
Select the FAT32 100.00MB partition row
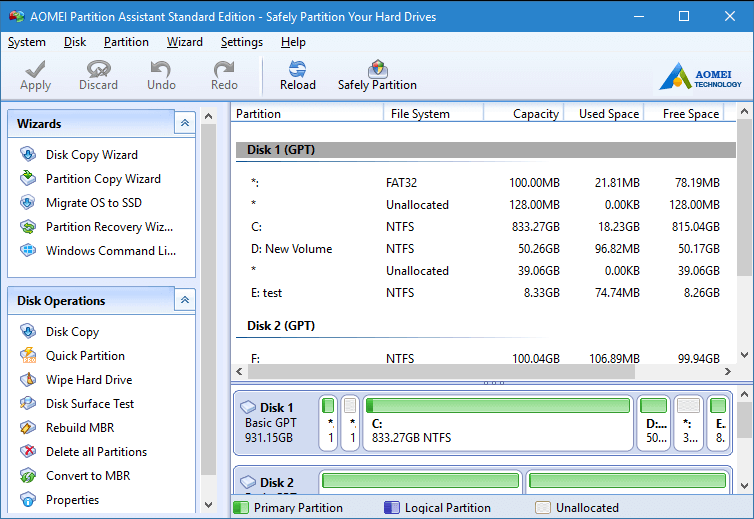pos(486,183)
